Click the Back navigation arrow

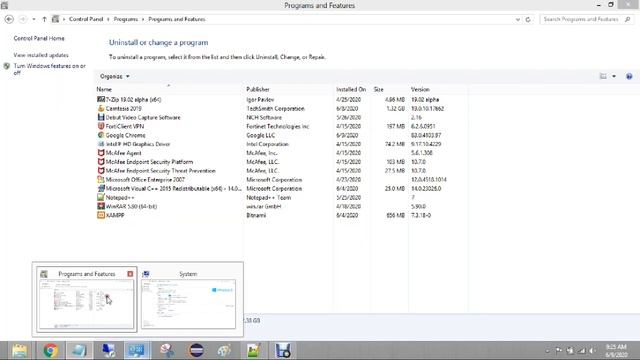click(9, 19)
